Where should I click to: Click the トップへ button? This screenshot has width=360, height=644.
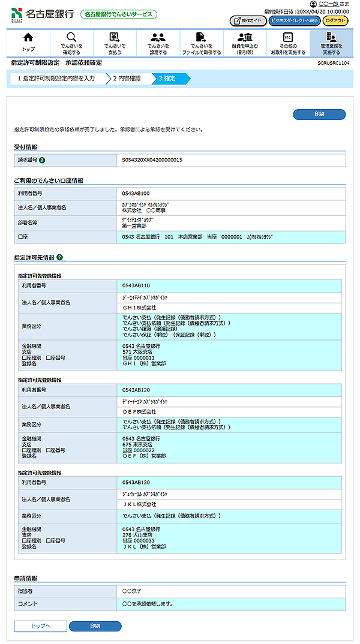tap(40, 626)
